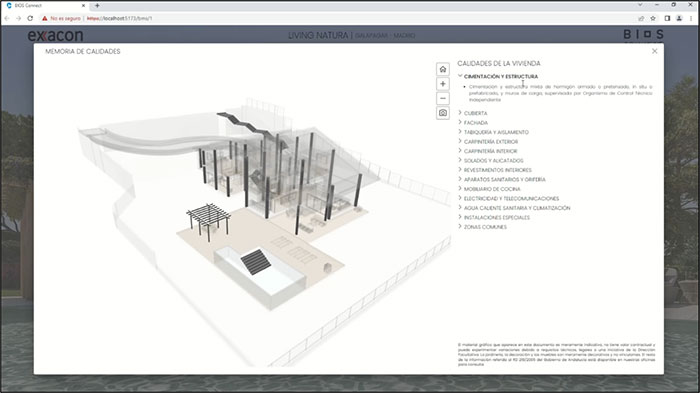Expand Revestimientos Interiores section
Viewport: 700px width, 393px height.
tap(495, 170)
